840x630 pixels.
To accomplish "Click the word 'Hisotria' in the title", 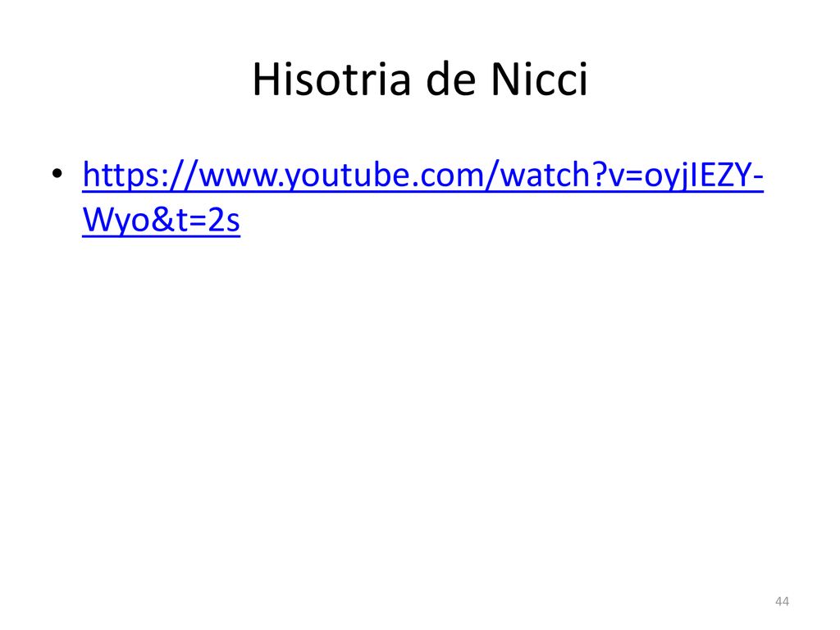I will (x=331, y=80).
